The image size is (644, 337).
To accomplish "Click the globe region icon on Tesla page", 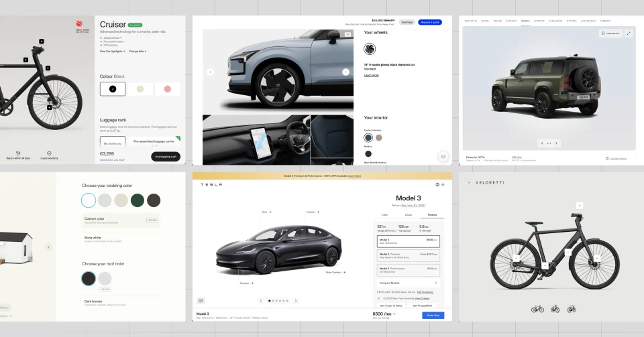I will click(437, 184).
